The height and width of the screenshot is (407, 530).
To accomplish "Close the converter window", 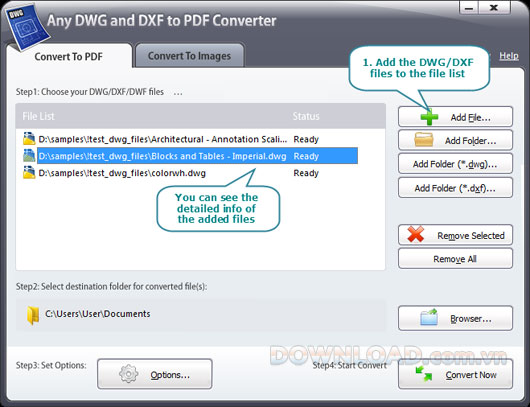I will coord(494,8).
